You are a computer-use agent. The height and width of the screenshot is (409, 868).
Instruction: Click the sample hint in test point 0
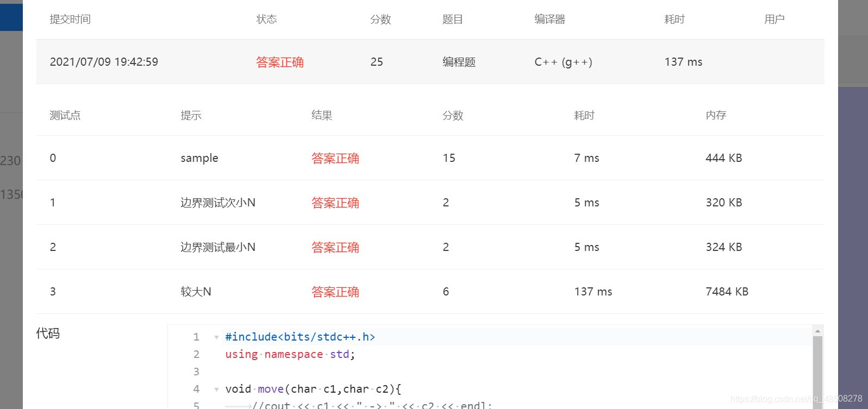coord(199,158)
